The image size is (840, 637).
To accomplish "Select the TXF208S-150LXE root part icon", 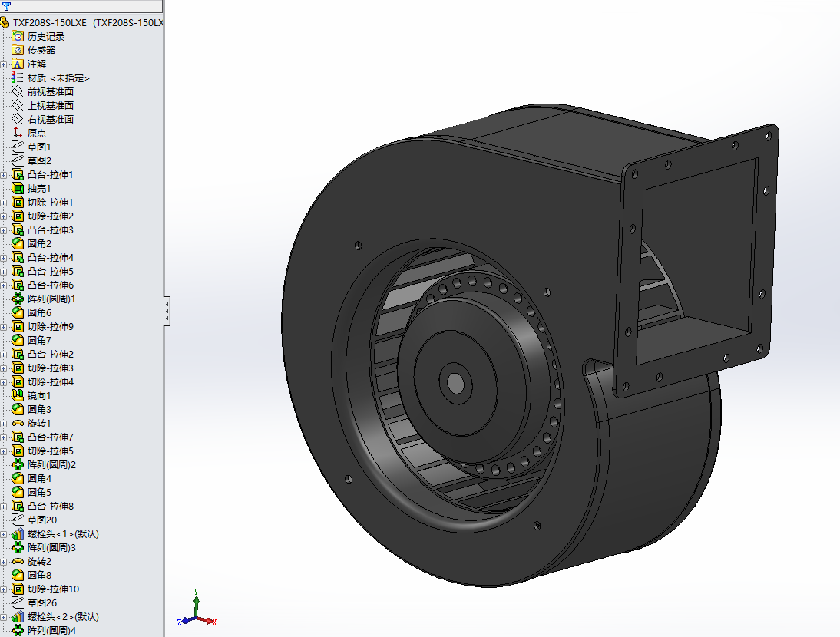I will [5, 22].
